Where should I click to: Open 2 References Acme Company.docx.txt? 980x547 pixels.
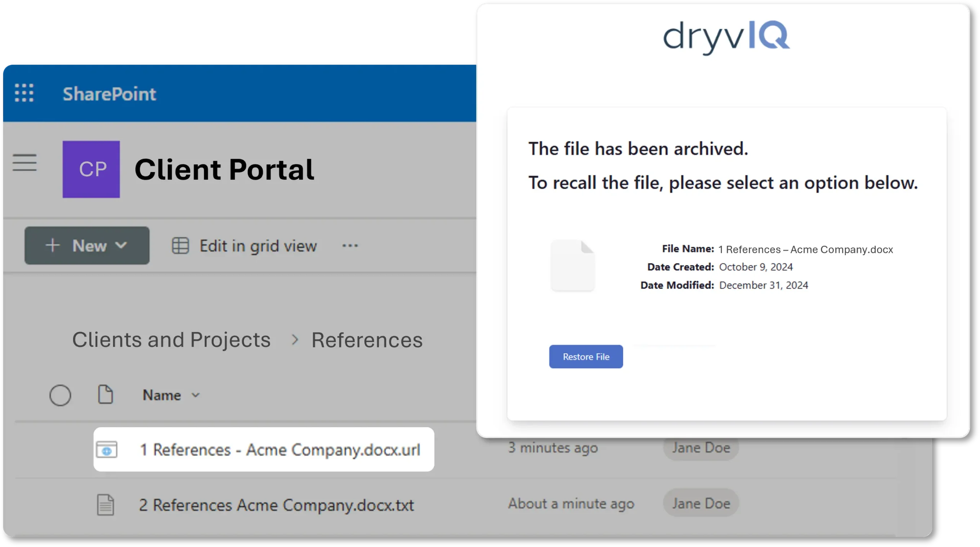pyautogui.click(x=276, y=505)
